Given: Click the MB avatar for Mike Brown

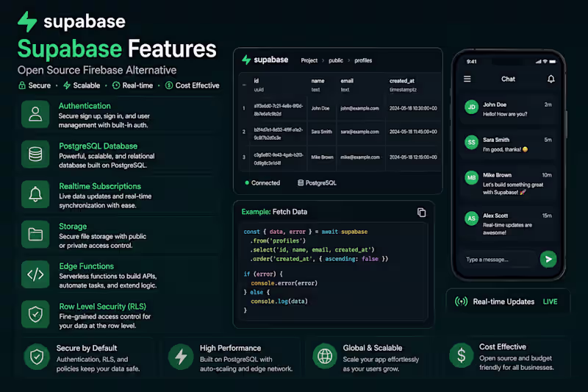Looking at the screenshot, I should click(x=471, y=177).
